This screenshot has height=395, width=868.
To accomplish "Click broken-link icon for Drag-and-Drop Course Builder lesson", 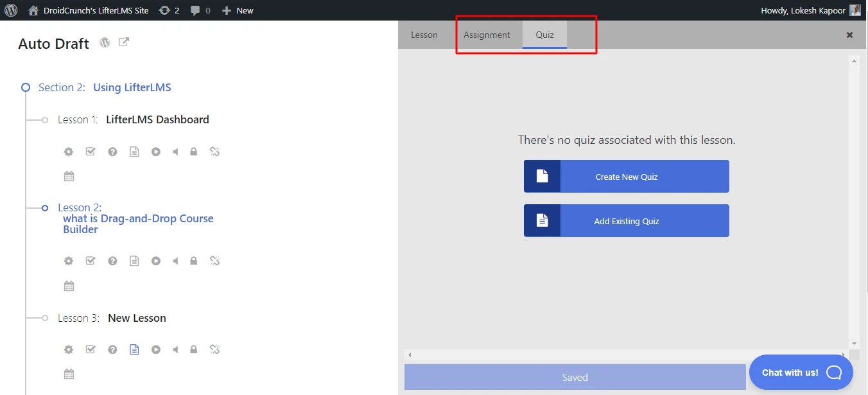I will click(x=215, y=261).
